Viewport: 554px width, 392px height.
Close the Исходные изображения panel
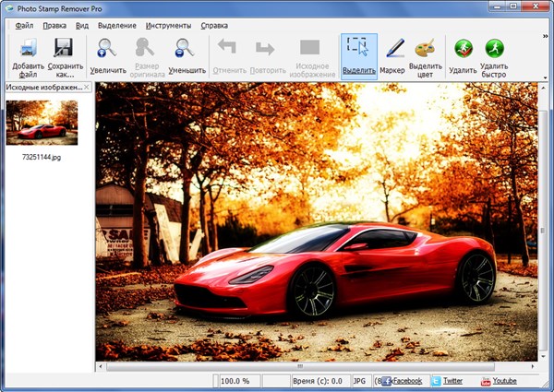pyautogui.click(x=88, y=88)
